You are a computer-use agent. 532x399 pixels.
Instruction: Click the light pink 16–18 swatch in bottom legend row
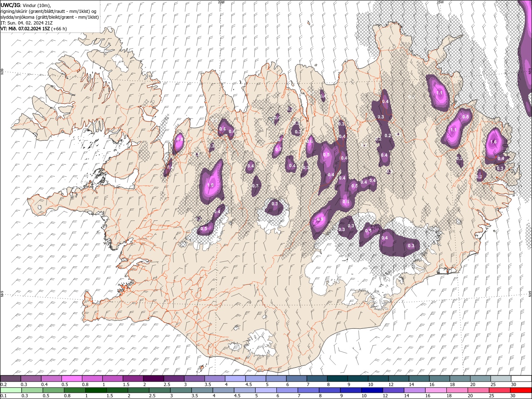[436, 390]
